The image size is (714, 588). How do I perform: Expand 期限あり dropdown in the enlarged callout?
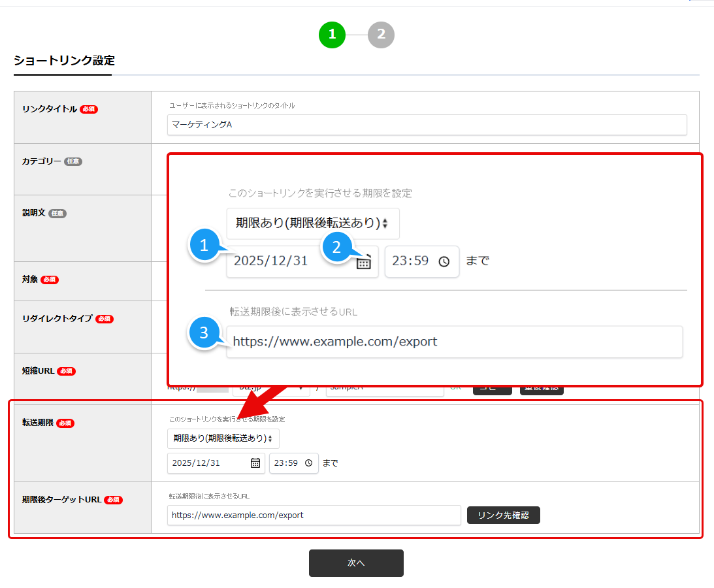(313, 223)
